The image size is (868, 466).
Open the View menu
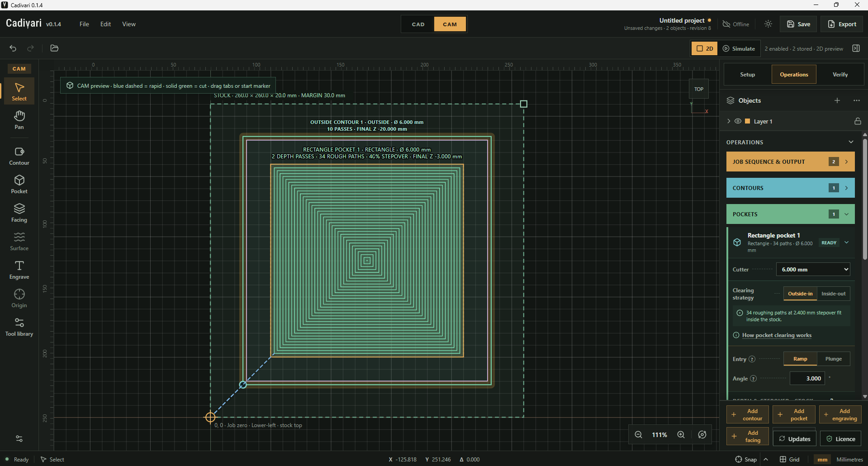pyautogui.click(x=129, y=24)
